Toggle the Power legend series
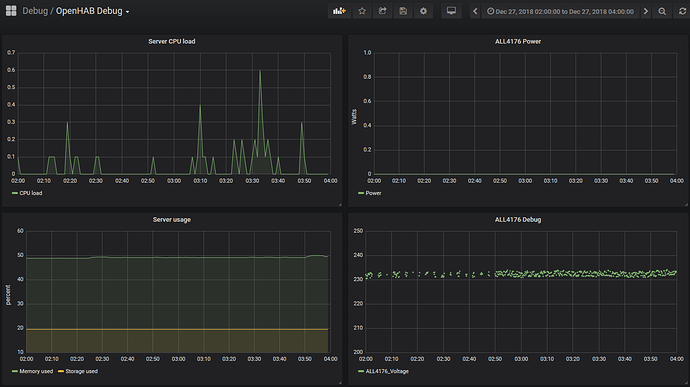Screen dimensions: 690x387 tap(374, 193)
